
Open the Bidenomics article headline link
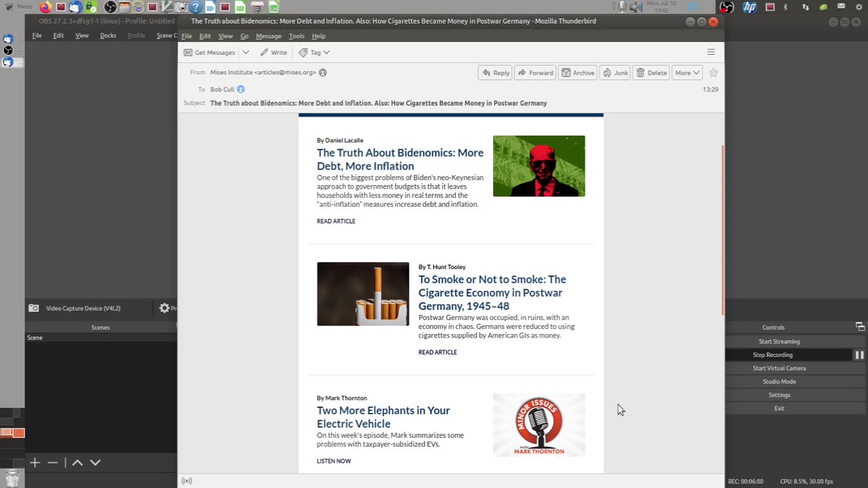pyautogui.click(x=400, y=159)
